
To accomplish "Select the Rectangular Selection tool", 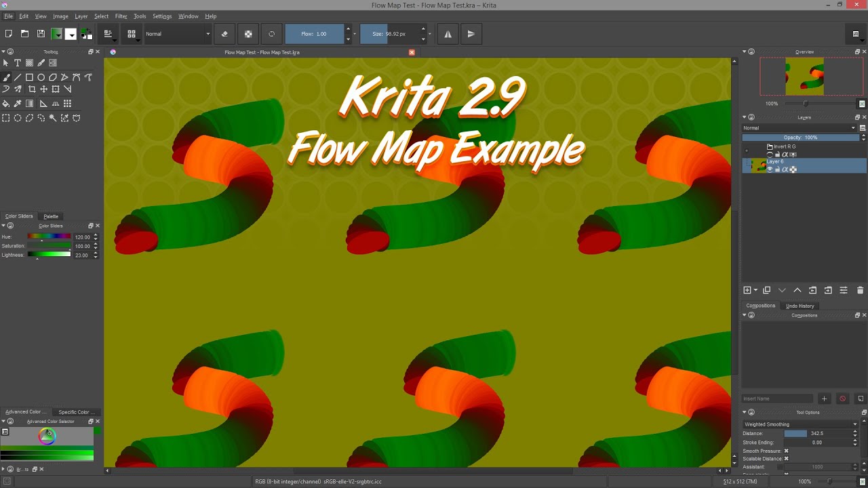I will 6,118.
